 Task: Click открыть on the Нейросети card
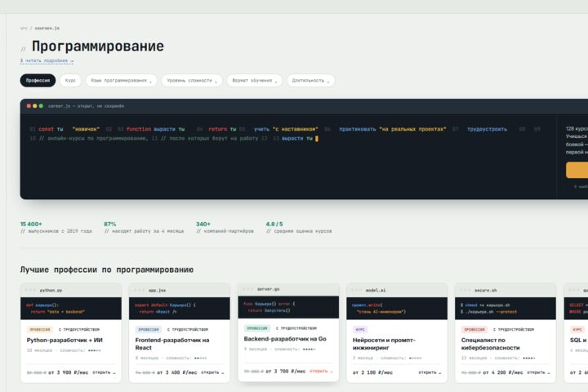(x=430, y=372)
